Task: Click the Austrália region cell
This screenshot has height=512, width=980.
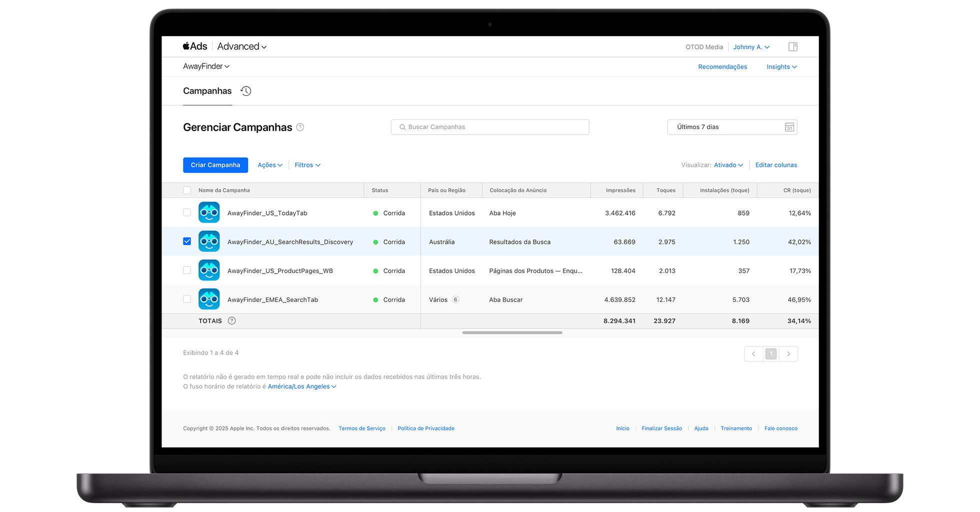Action: click(x=441, y=242)
